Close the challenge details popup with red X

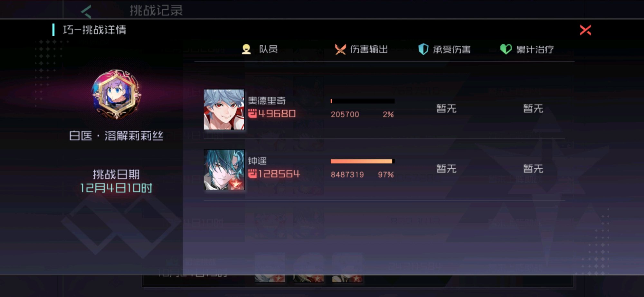tap(585, 30)
